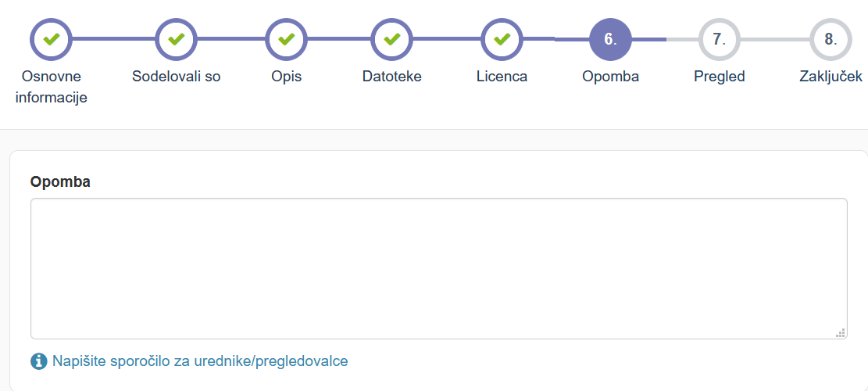868x391 pixels.
Task: Jump to step 8 circle
Action: pos(831,39)
